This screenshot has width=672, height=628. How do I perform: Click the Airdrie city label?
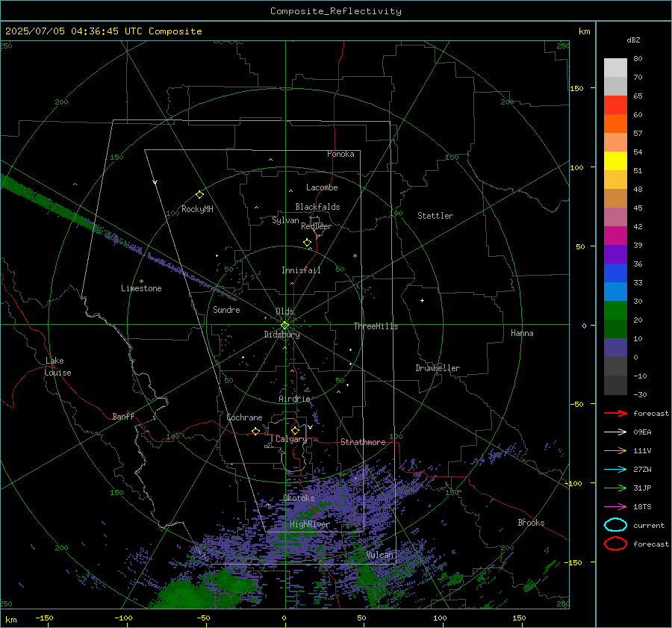tap(294, 399)
